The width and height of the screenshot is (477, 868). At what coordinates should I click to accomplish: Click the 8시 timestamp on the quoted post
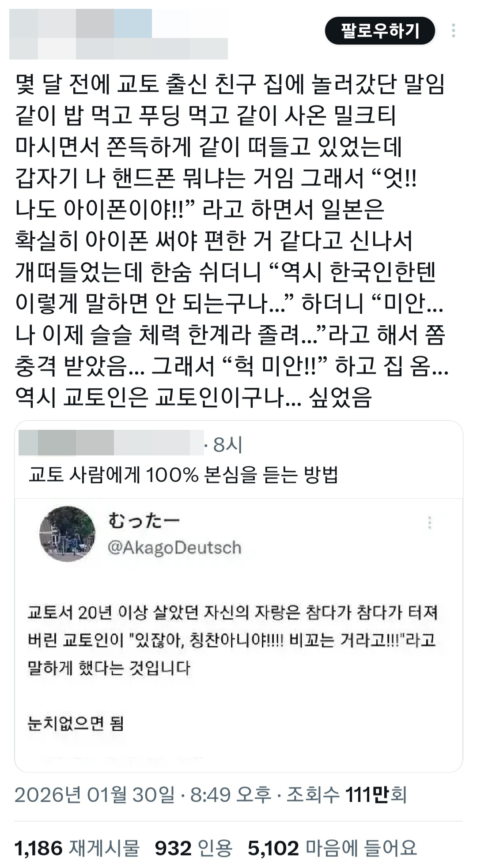227,444
